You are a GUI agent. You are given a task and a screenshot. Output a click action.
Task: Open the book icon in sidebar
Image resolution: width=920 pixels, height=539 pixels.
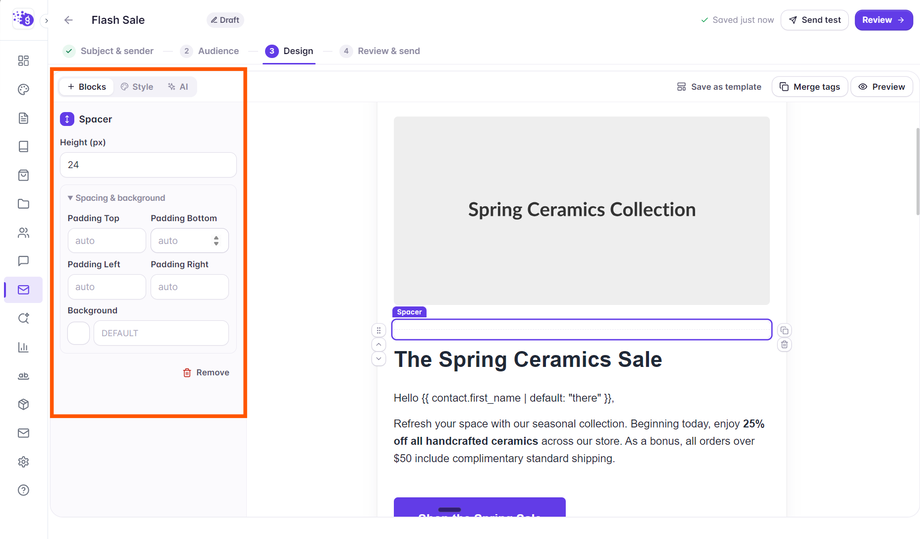(x=23, y=147)
